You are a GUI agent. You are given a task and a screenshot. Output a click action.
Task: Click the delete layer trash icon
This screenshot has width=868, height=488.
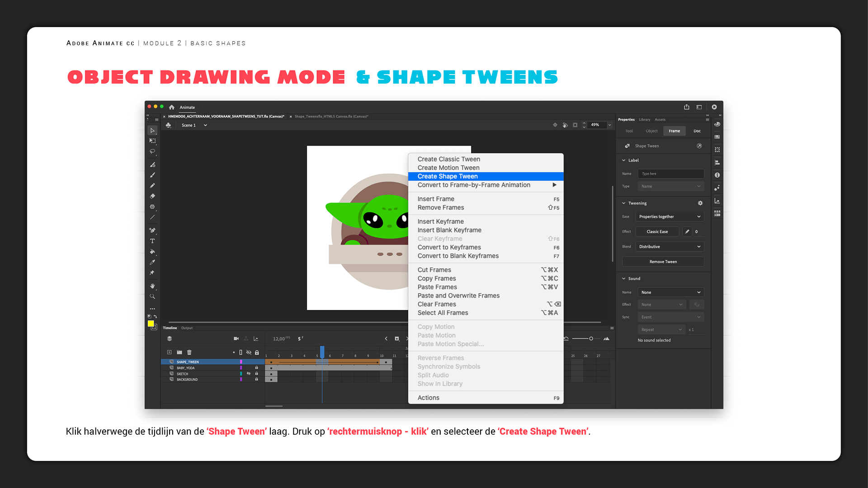coord(189,352)
